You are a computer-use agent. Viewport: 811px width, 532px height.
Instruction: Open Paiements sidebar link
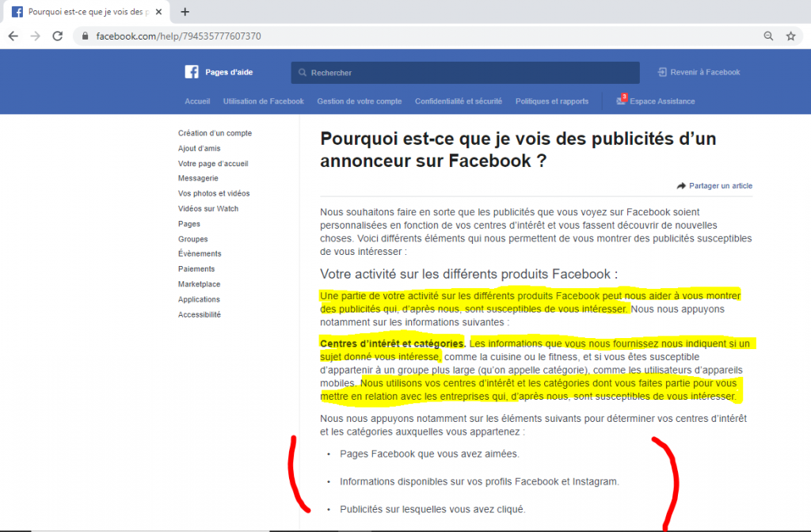[x=196, y=269]
